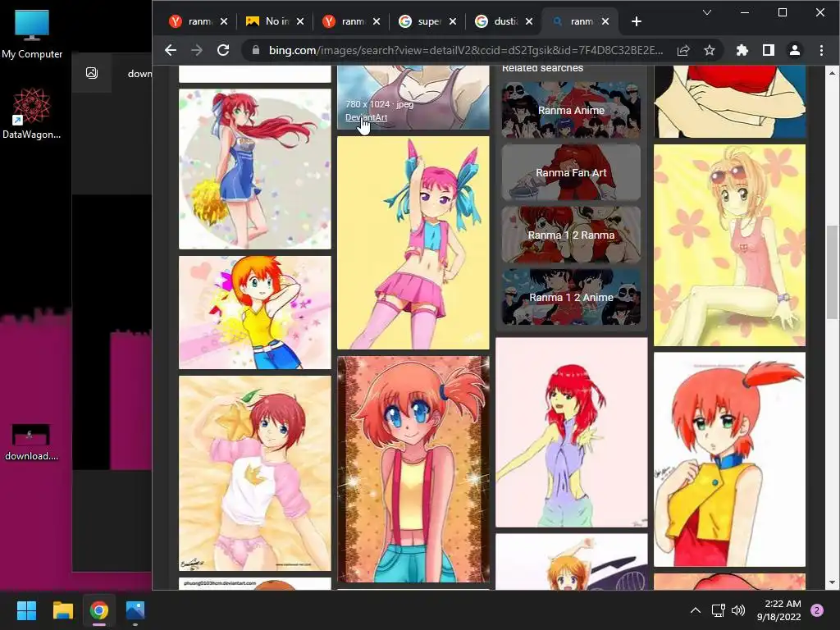Click the Share this page icon
This screenshot has height=630, width=840.
683,50
